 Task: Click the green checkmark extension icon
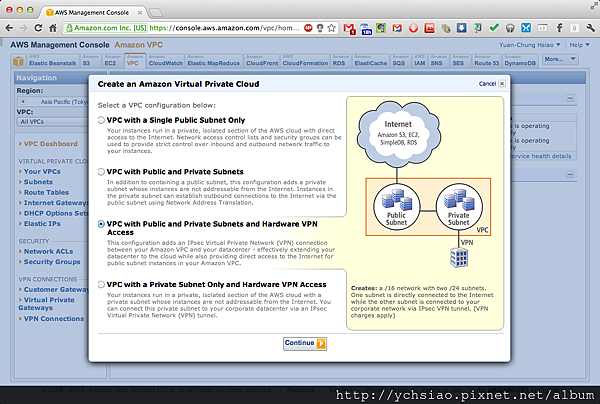pyautogui.click(x=494, y=28)
